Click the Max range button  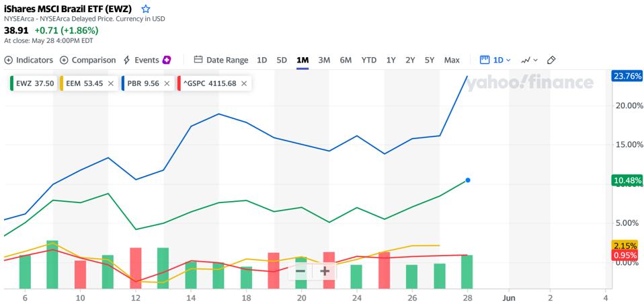point(452,60)
